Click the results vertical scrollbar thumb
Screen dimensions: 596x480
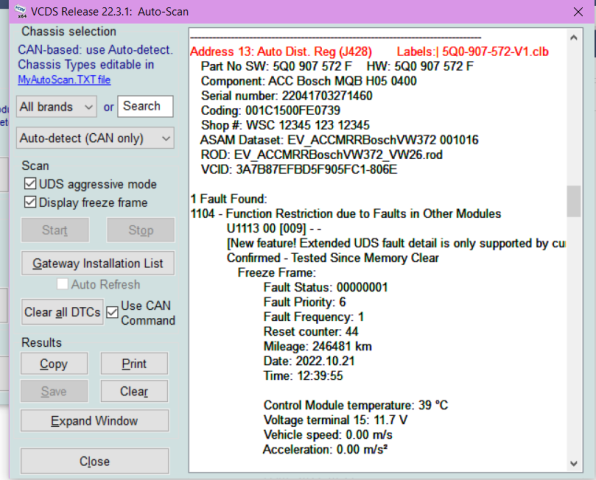tap(574, 201)
